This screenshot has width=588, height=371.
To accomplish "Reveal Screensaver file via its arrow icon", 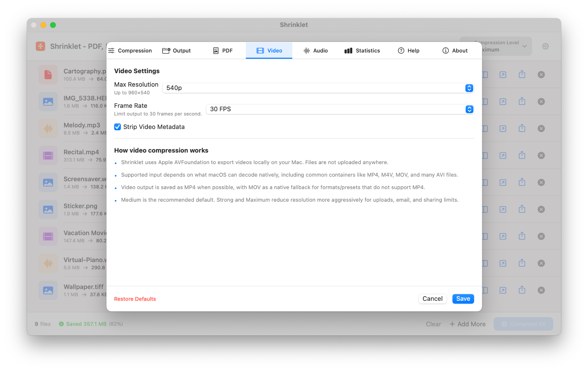I will click(503, 183).
